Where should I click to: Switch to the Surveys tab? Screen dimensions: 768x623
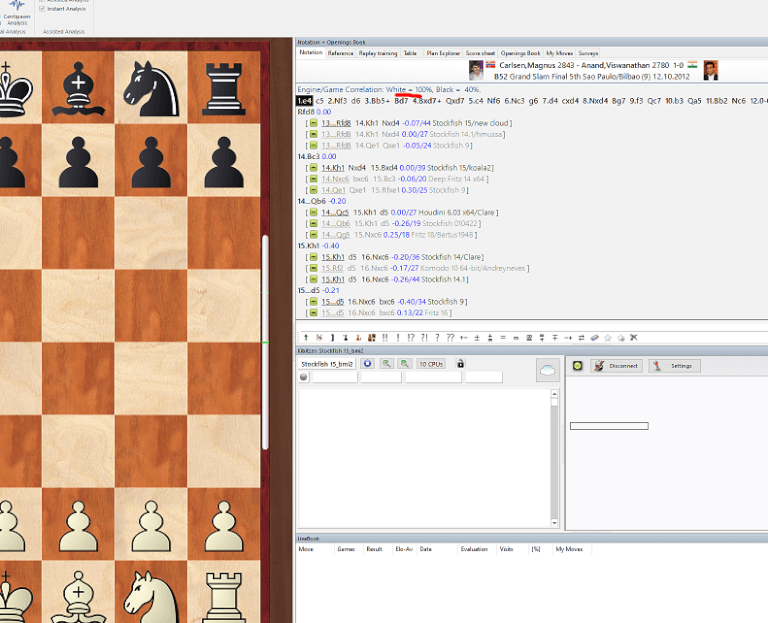[588, 53]
